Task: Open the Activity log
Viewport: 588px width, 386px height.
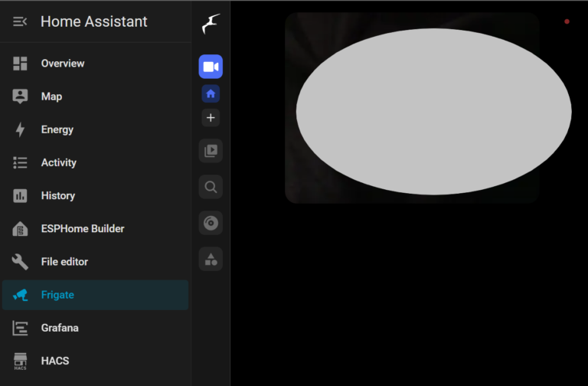Action: tap(95, 162)
